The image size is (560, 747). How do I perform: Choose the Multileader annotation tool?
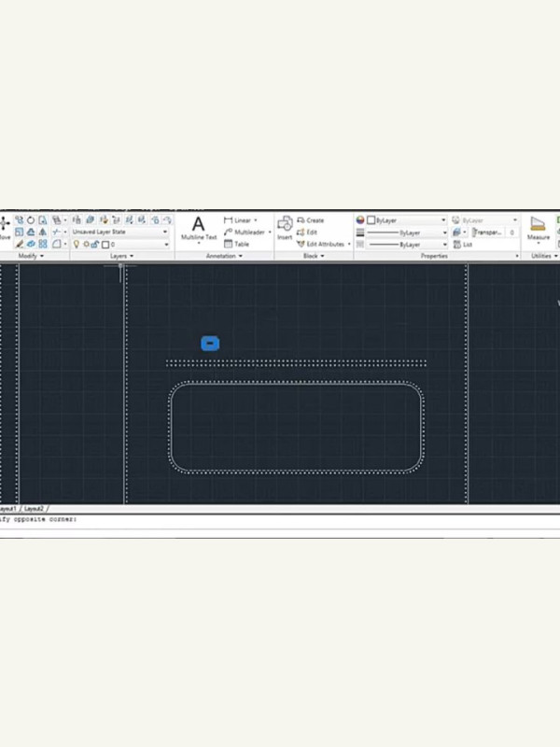point(246,232)
